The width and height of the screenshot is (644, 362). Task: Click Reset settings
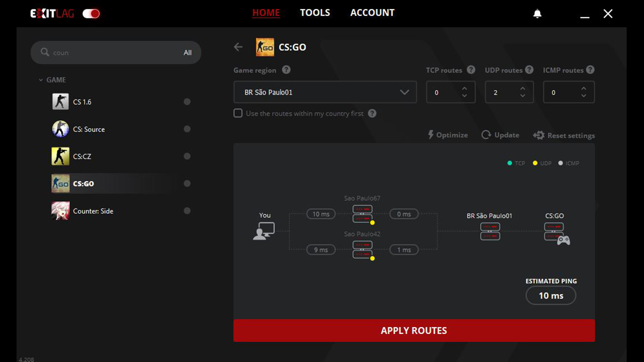tap(564, 136)
